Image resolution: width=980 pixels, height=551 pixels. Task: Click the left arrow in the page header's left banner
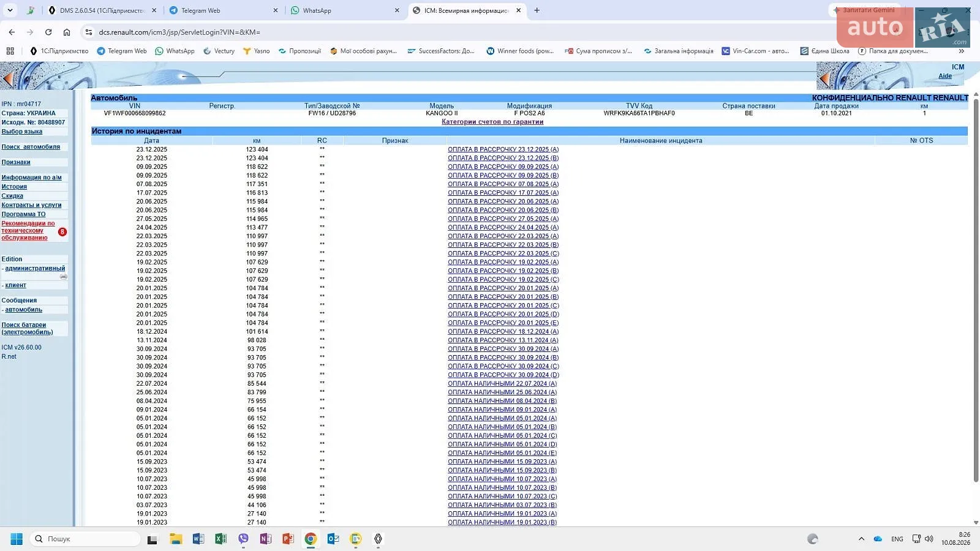[7, 79]
